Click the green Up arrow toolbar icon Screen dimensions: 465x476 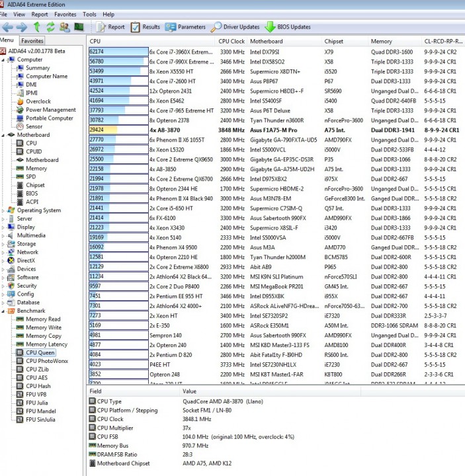coord(37,27)
